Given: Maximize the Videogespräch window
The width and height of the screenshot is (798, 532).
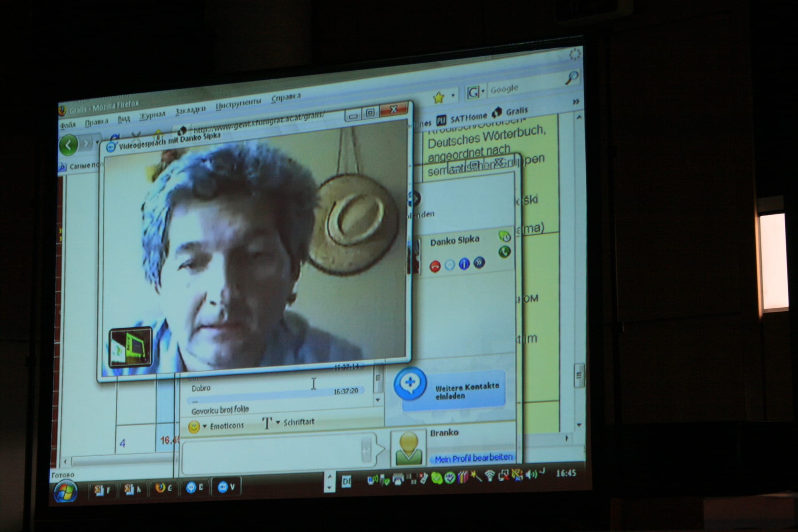Looking at the screenshot, I should point(370,113).
